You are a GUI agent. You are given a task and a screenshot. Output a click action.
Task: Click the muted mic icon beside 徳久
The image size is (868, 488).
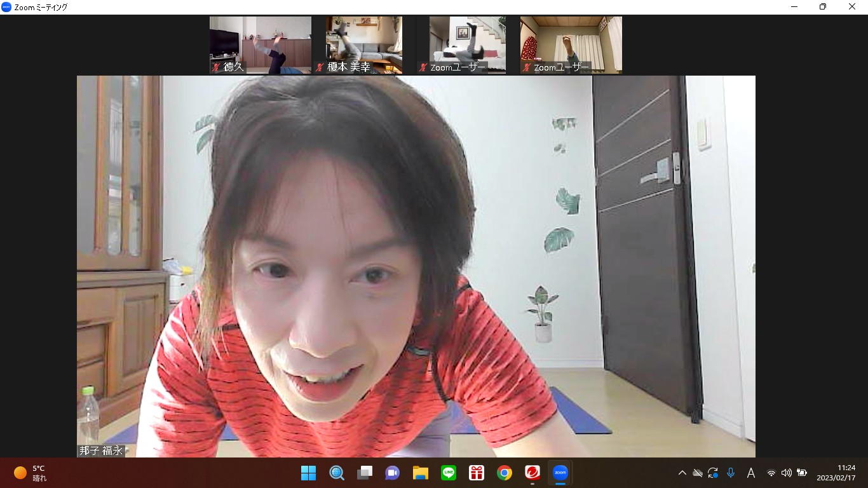point(217,67)
